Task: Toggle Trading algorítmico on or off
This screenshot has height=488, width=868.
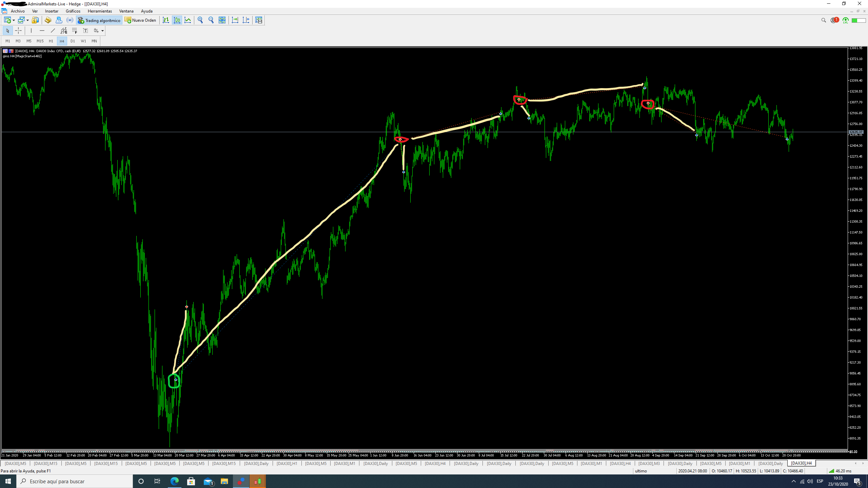Action: 99,20
